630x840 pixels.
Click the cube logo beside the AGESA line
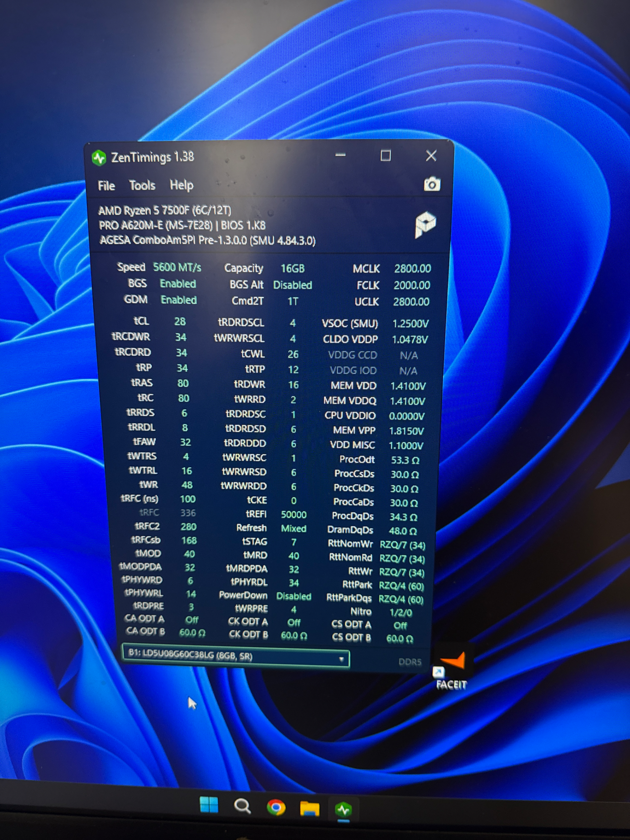[x=425, y=224]
